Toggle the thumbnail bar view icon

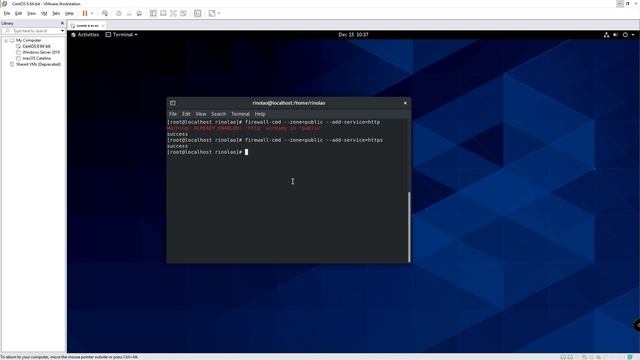pos(163,13)
